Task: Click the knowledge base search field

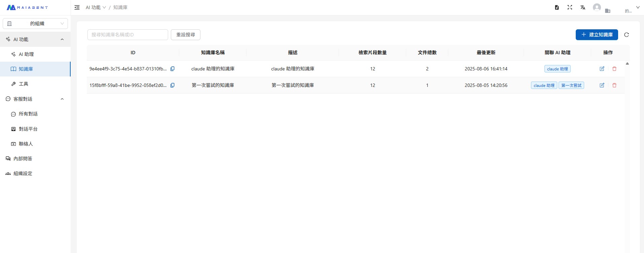Action: (x=127, y=35)
